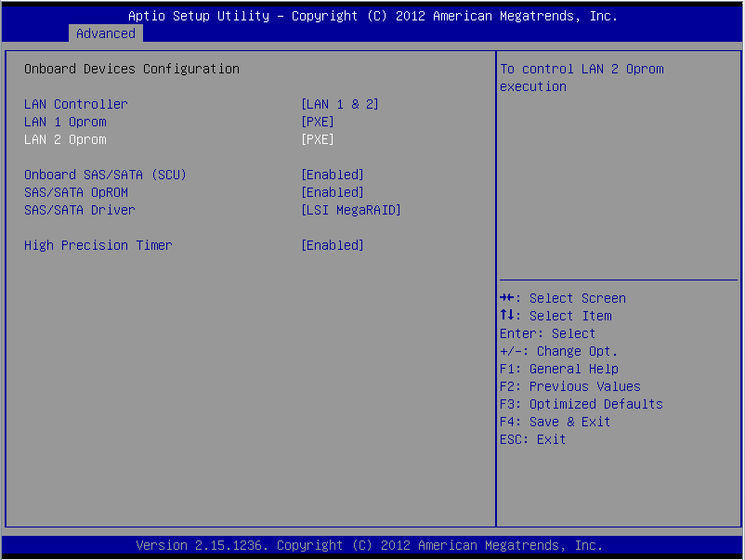The width and height of the screenshot is (745, 560).
Task: Select the Onboard SAS/SATA (SCU) label
Action: [105, 175]
